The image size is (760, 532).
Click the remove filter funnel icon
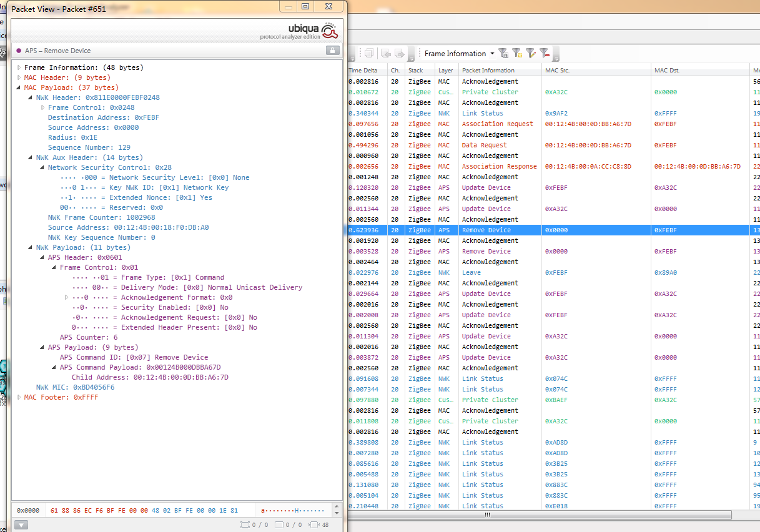545,54
